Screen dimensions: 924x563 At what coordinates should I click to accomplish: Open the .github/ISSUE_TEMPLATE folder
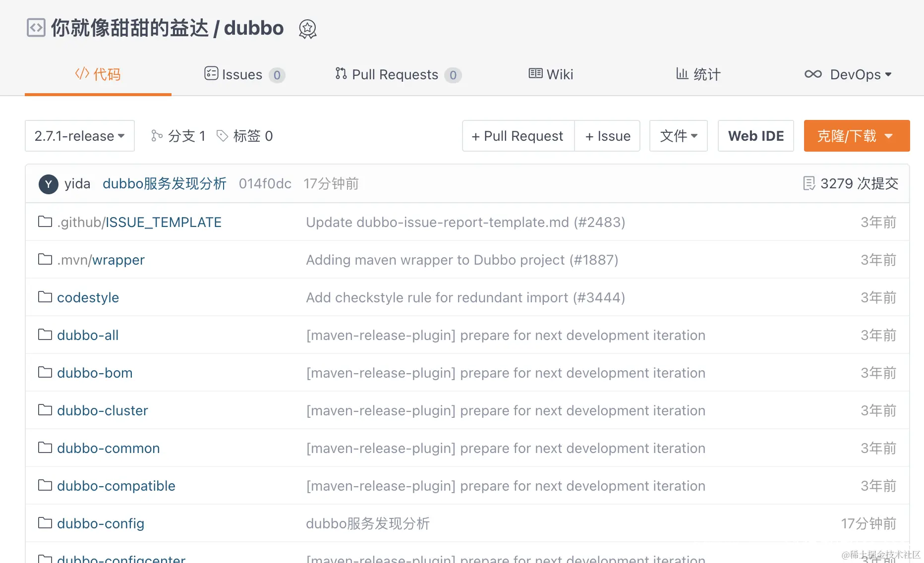coord(139,222)
